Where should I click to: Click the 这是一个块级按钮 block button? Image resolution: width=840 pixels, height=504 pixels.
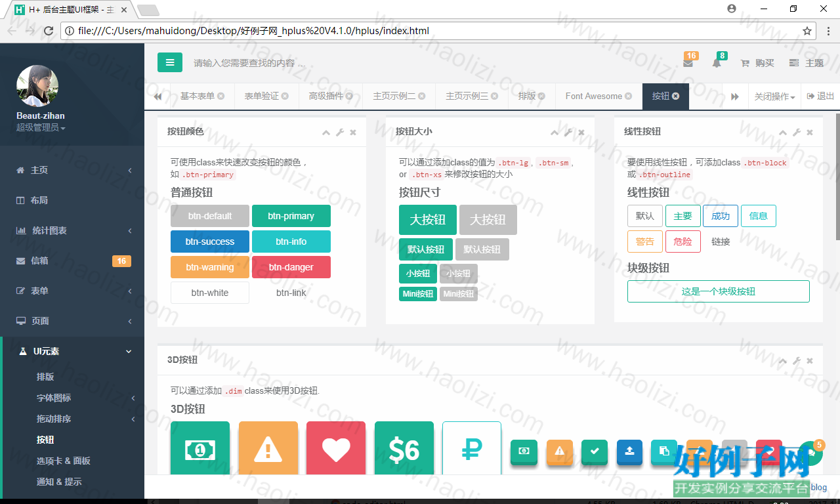pyautogui.click(x=719, y=291)
